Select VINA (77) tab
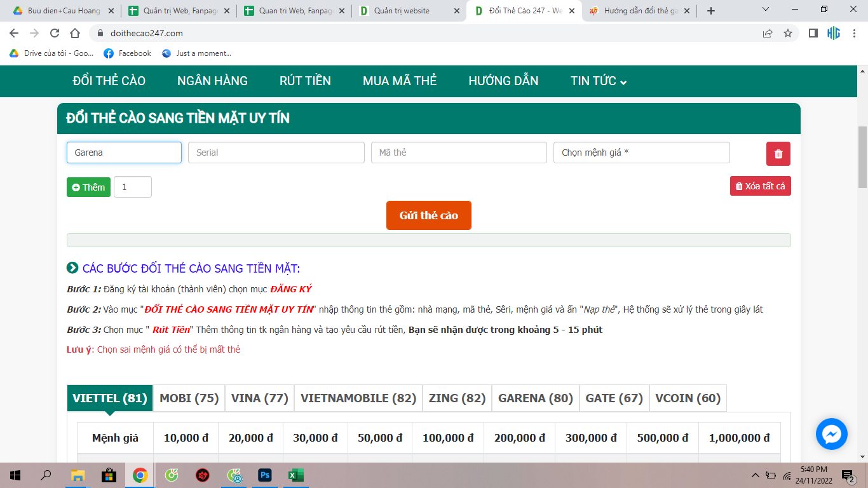Viewport: 868px width, 488px height. click(260, 398)
